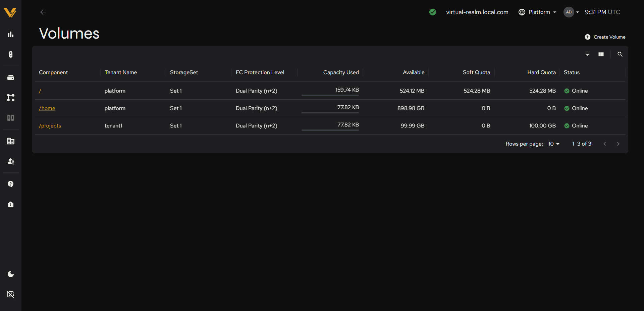Open the help question mark icon

11,184
